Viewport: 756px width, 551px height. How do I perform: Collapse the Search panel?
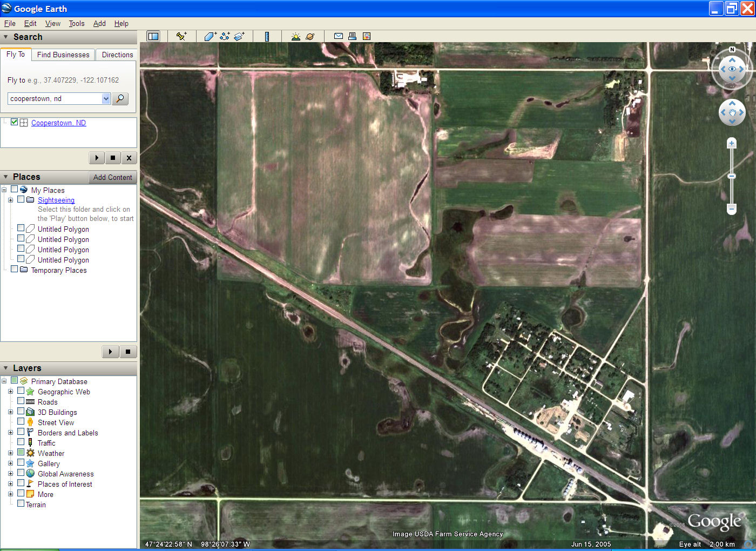[6, 37]
